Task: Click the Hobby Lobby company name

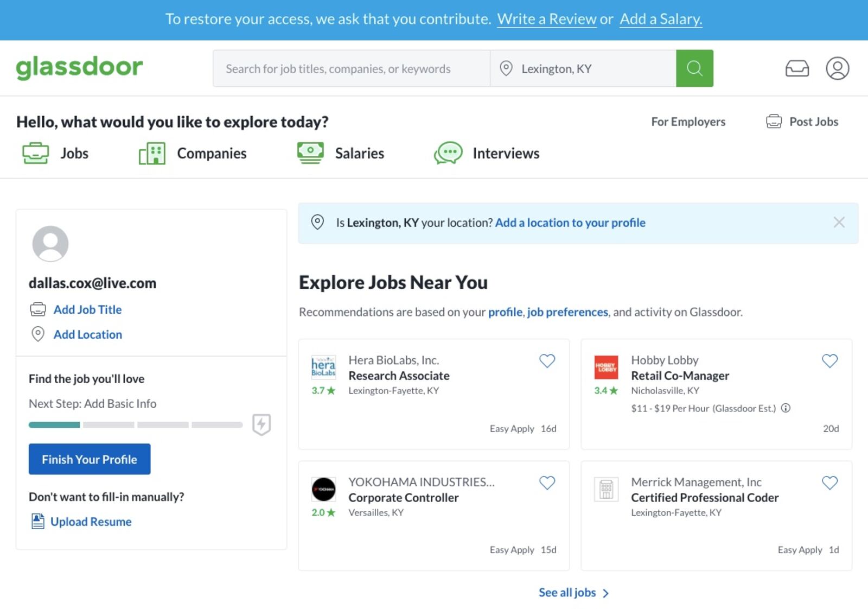Action: click(665, 360)
